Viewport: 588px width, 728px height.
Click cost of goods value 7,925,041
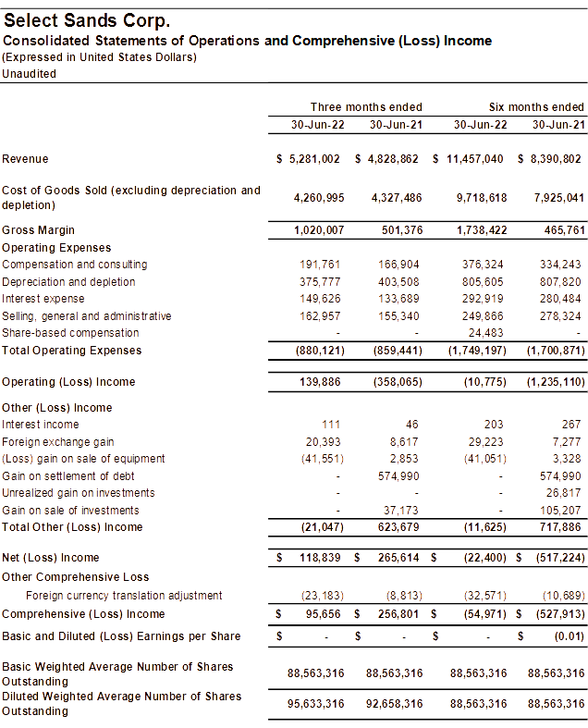pos(558,198)
